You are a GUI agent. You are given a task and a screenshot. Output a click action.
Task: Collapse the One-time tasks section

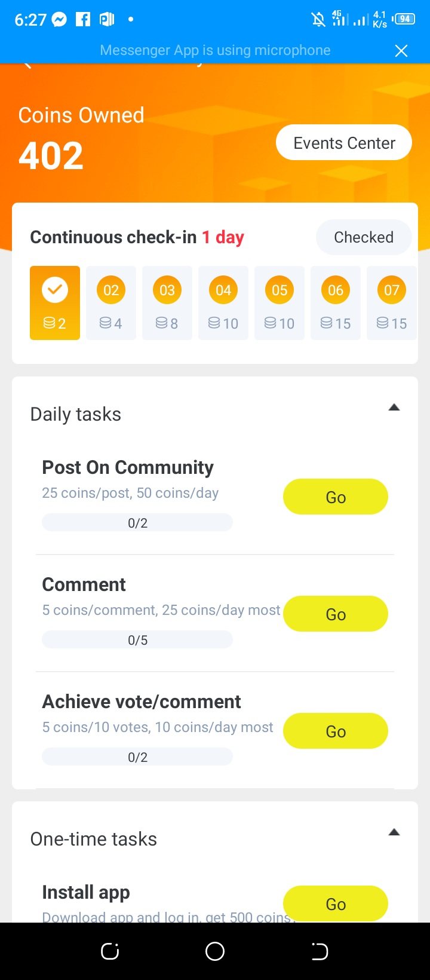pos(394,832)
